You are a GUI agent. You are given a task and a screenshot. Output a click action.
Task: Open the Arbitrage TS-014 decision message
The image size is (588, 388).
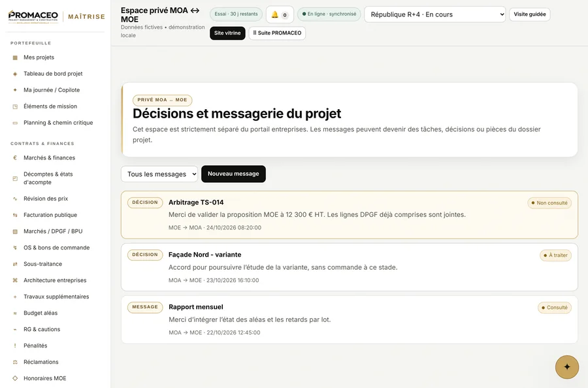[349, 215]
